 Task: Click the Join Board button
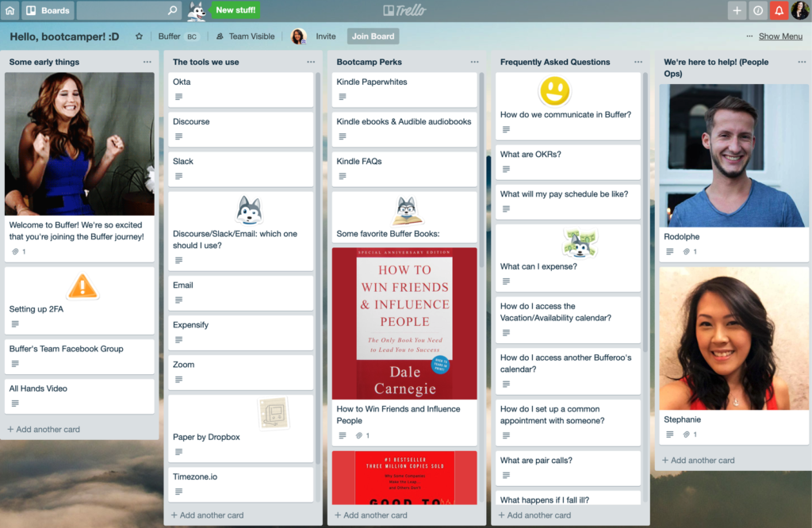[x=373, y=36]
